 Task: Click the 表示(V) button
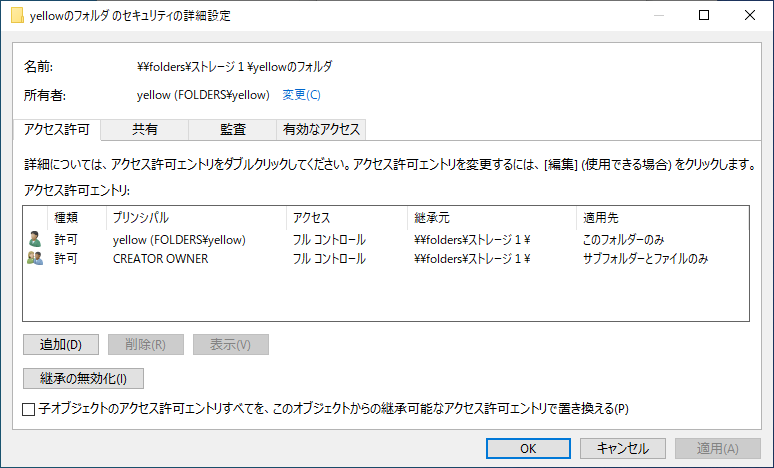tap(231, 345)
